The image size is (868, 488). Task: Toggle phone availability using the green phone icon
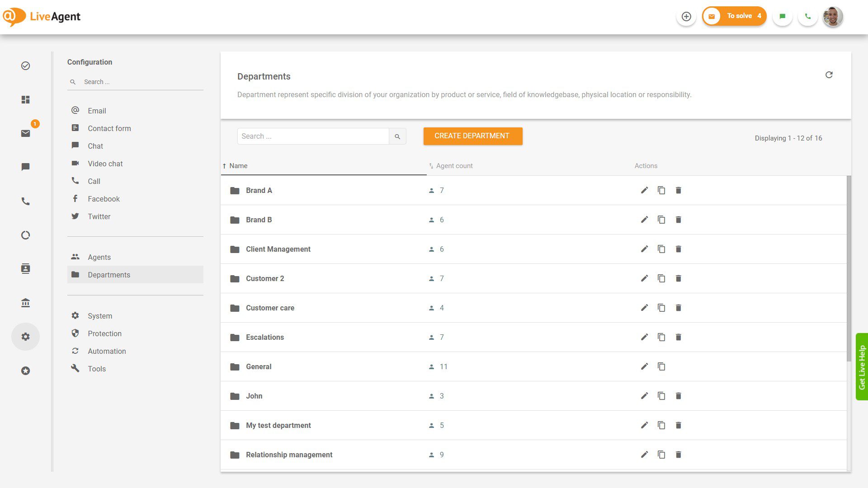[x=808, y=16]
